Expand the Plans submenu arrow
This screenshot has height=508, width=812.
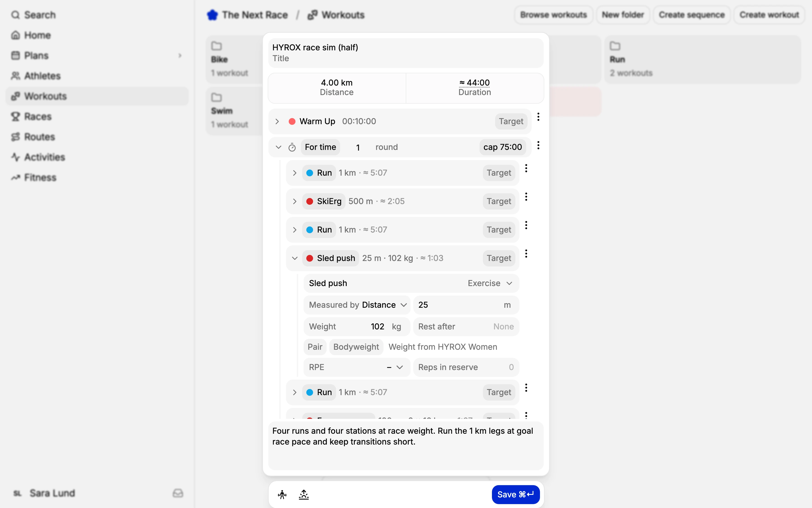pyautogui.click(x=180, y=56)
